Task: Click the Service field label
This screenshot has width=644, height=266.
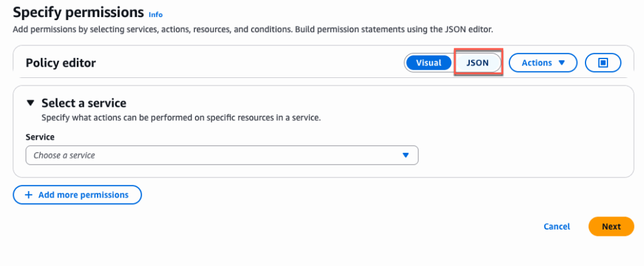Action: pos(40,136)
